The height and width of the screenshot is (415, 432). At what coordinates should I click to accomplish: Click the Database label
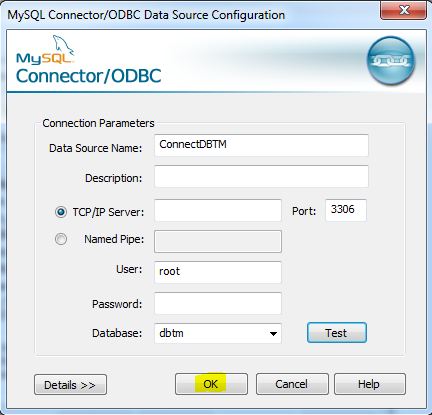[117, 333]
